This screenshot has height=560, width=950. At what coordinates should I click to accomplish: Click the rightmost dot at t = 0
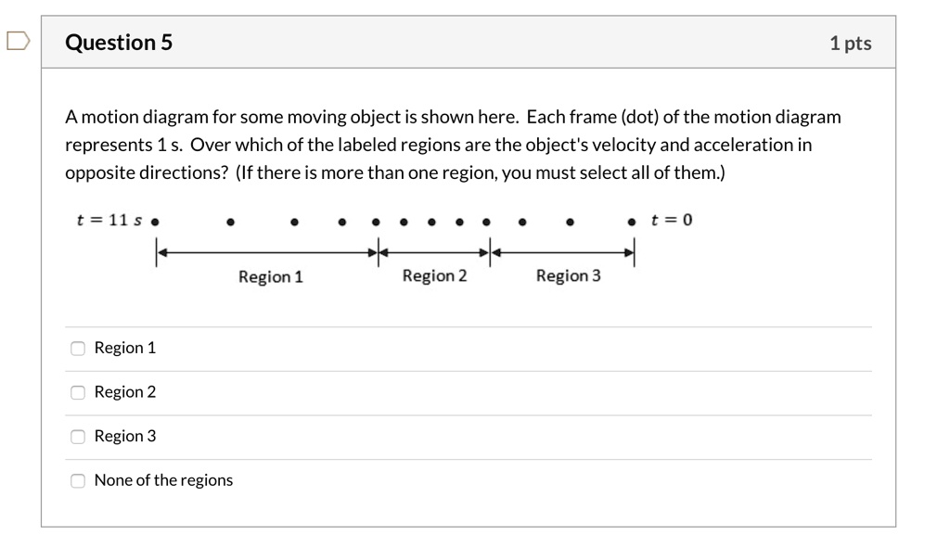pos(633,220)
